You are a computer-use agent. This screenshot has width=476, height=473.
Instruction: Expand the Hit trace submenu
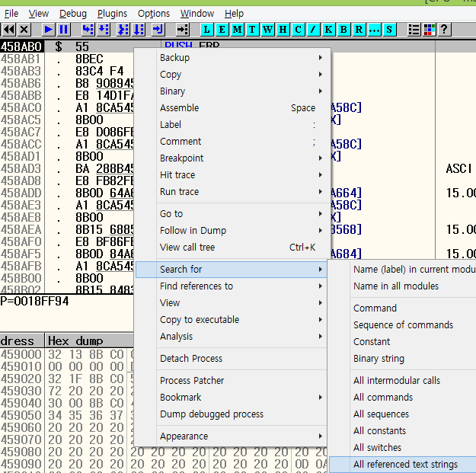tap(232, 175)
